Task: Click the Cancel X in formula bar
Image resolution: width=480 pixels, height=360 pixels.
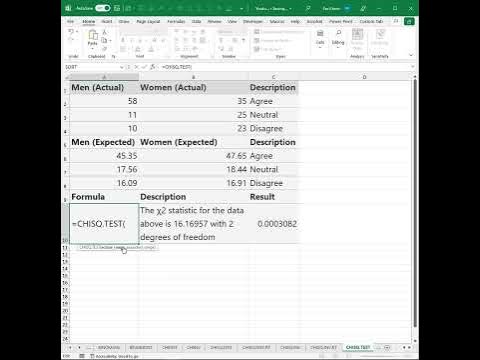Action: pos(136,67)
